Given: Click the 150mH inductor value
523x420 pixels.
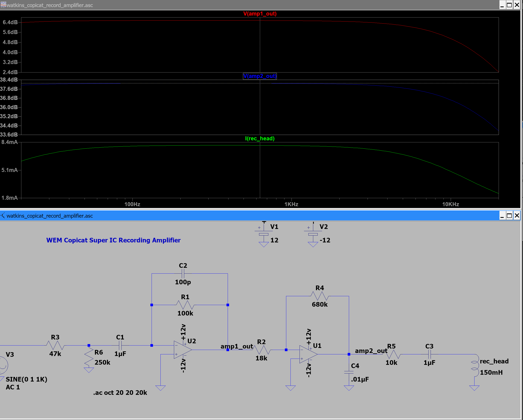Looking at the screenshot, I should point(491,372).
